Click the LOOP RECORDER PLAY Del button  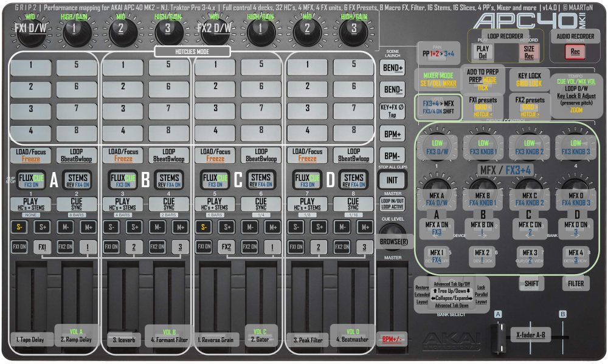pyautogui.click(x=483, y=52)
